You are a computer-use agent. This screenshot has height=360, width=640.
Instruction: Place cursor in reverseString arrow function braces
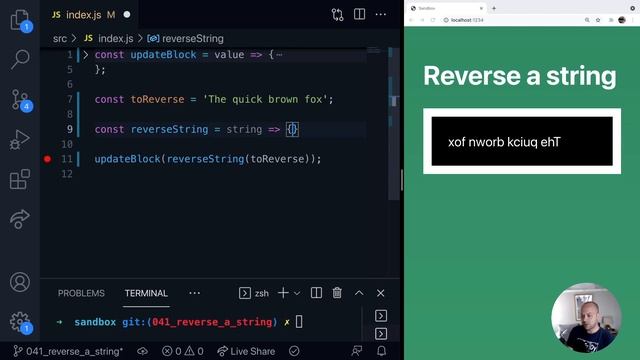(x=292, y=129)
